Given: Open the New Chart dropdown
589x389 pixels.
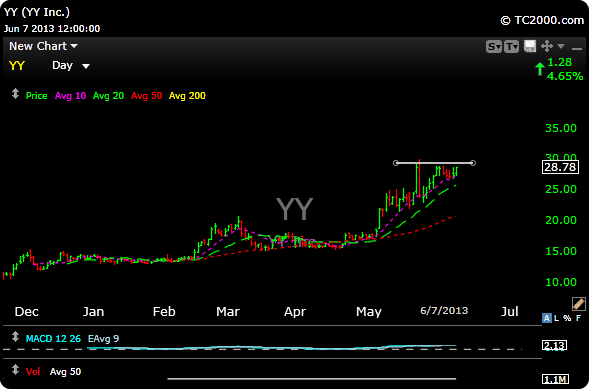Looking at the screenshot, I should click(x=43, y=46).
